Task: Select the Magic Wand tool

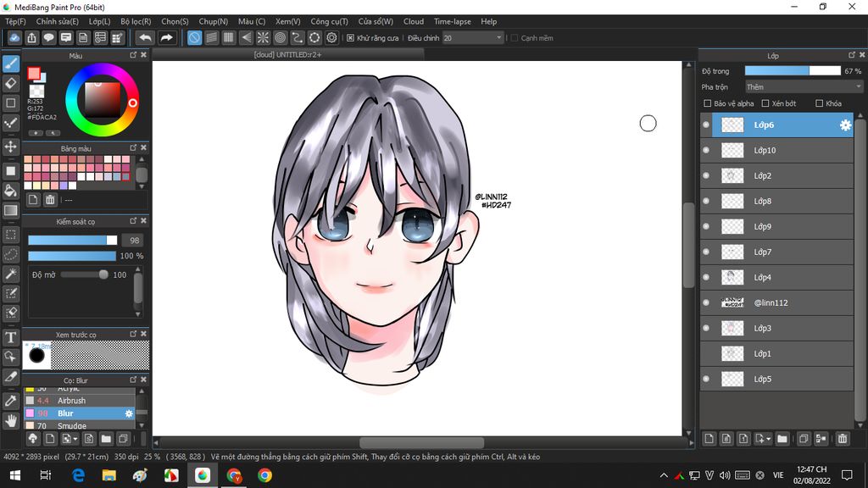Action: point(10,274)
